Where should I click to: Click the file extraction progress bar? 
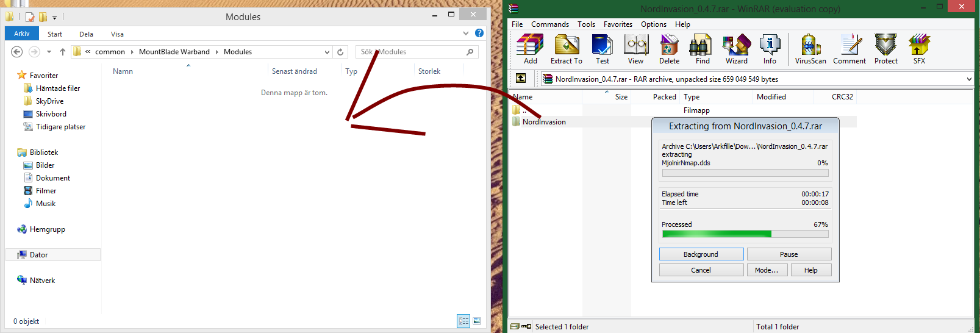coord(745,173)
